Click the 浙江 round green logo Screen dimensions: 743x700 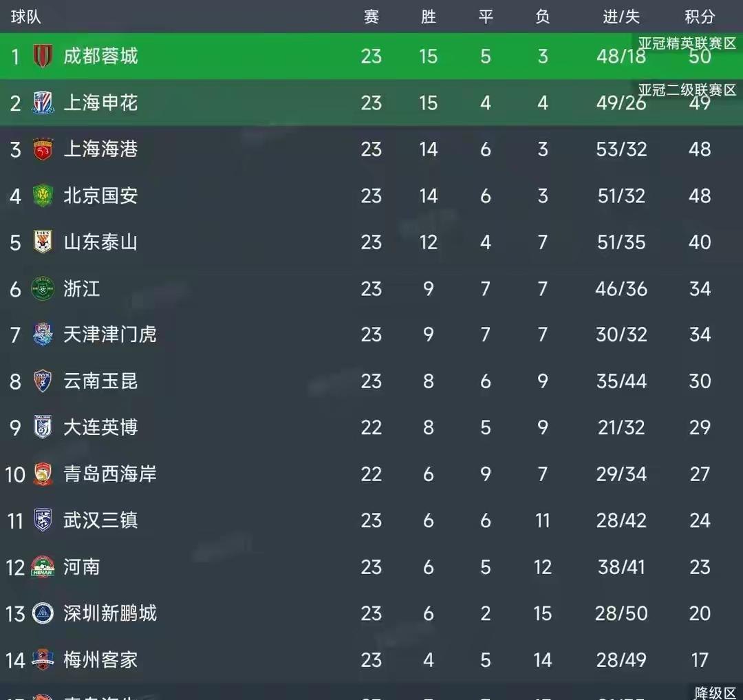point(43,289)
